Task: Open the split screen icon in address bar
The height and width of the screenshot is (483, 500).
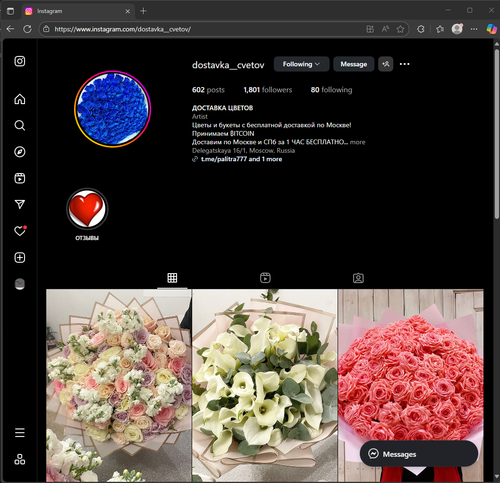Action: click(370, 29)
